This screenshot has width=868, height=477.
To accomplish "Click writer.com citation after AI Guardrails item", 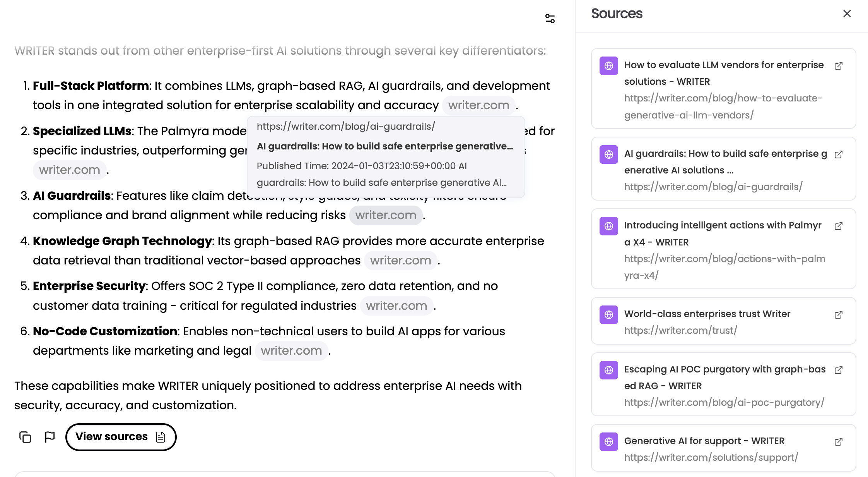I will (x=386, y=215).
